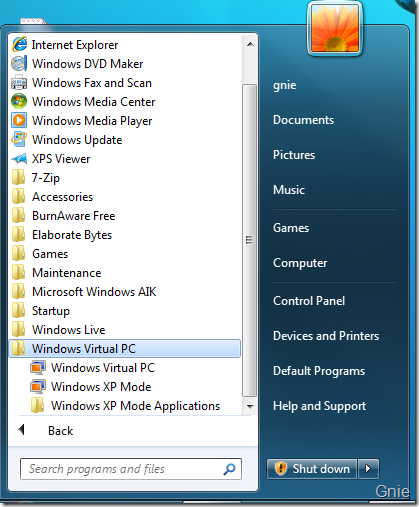Select Devices and Printers
The width and height of the screenshot is (419, 507).
coord(326,336)
